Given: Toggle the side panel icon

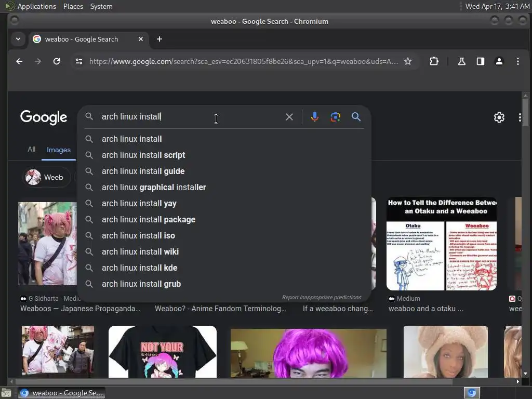Looking at the screenshot, I should pos(481,61).
